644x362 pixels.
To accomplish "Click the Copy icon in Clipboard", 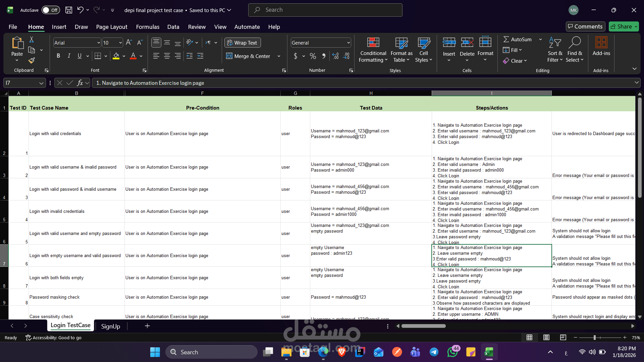I will [32, 50].
